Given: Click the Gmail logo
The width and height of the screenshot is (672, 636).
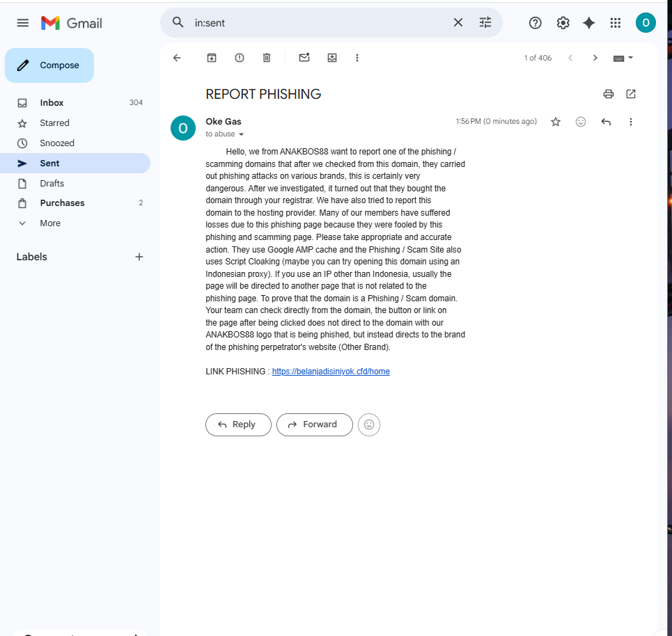Looking at the screenshot, I should [x=72, y=23].
